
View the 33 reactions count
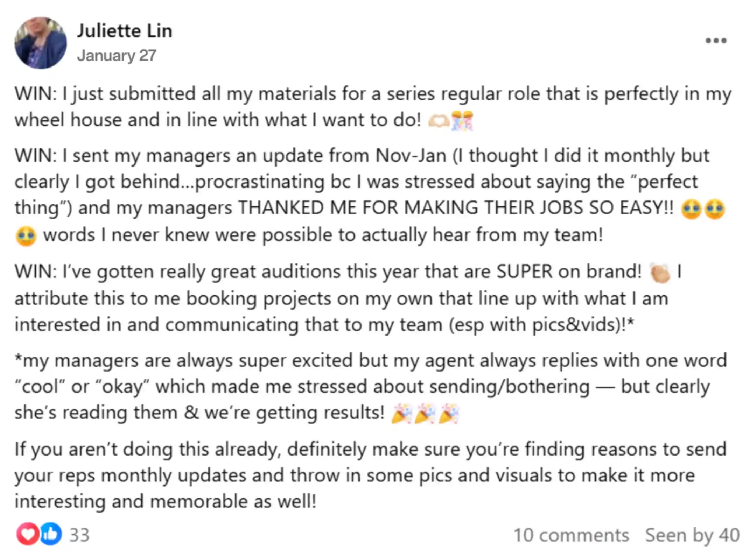79,535
